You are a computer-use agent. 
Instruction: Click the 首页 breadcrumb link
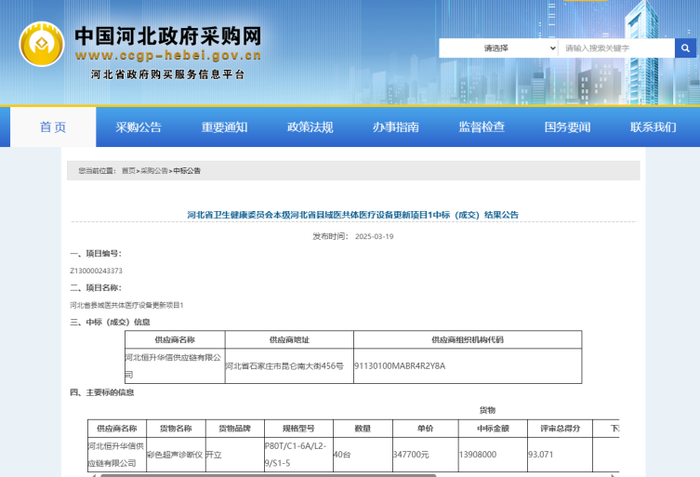[x=128, y=171]
